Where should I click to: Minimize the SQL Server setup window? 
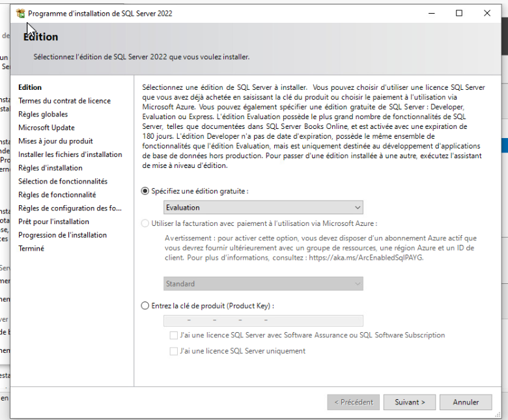[432, 13]
